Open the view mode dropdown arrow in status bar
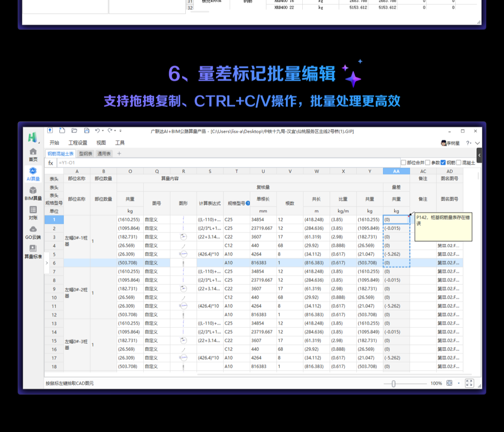 [459, 383]
